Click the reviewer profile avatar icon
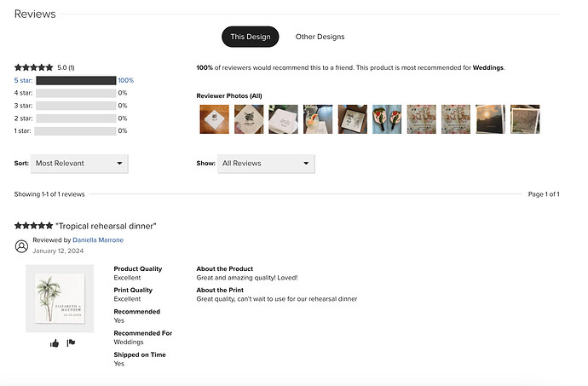Screen dimensions: 588x386 (x=21, y=246)
